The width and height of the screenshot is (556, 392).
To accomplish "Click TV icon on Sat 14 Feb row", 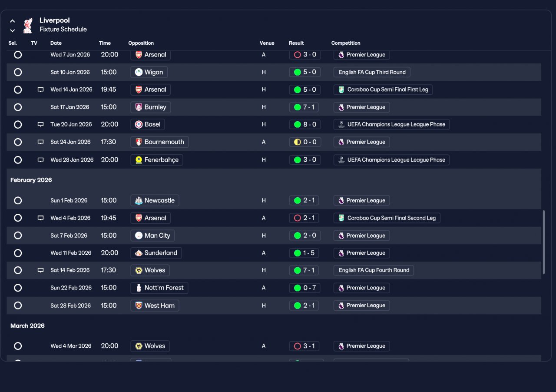I will [x=40, y=270].
